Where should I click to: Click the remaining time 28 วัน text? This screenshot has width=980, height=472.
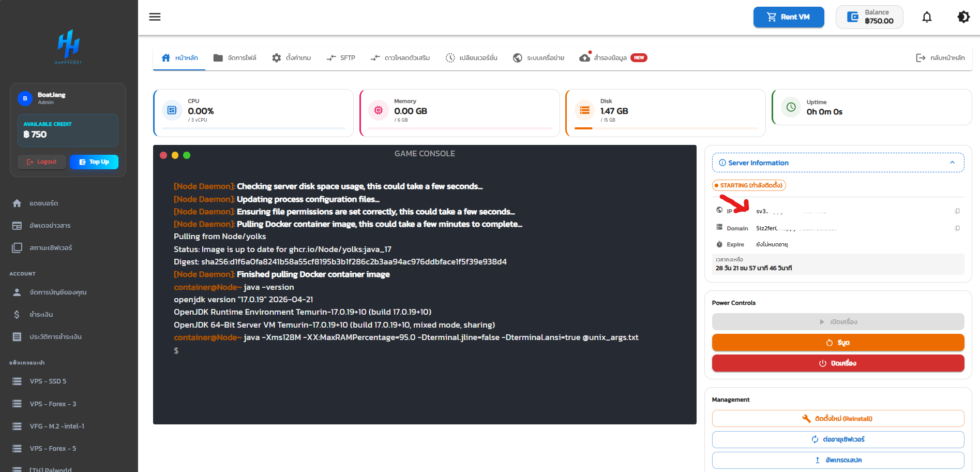pyautogui.click(x=753, y=268)
